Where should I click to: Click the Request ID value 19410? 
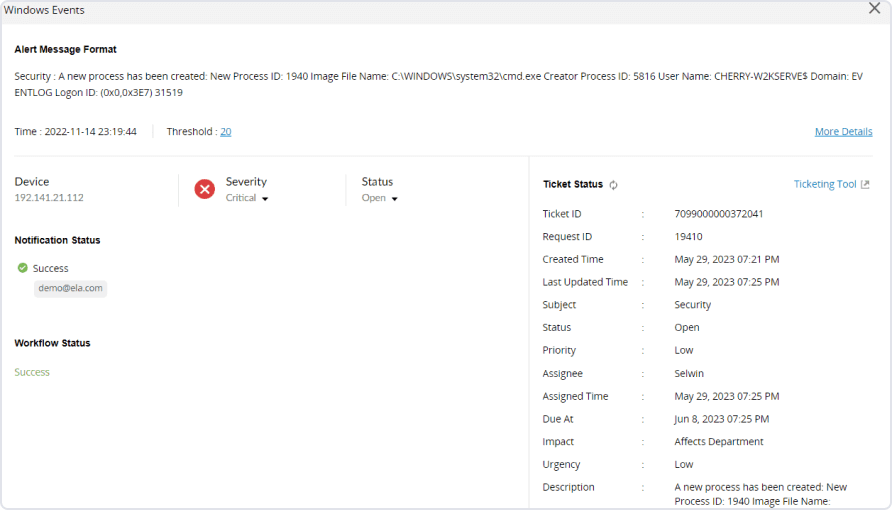(688, 237)
